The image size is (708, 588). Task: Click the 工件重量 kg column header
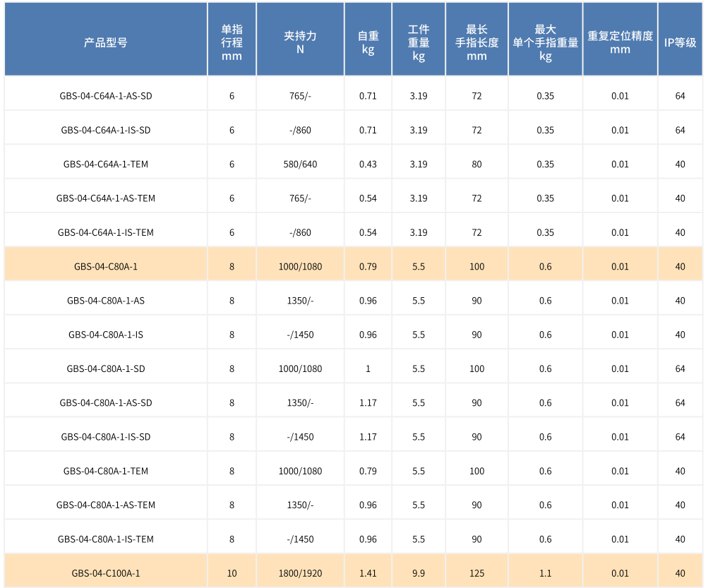tap(419, 42)
